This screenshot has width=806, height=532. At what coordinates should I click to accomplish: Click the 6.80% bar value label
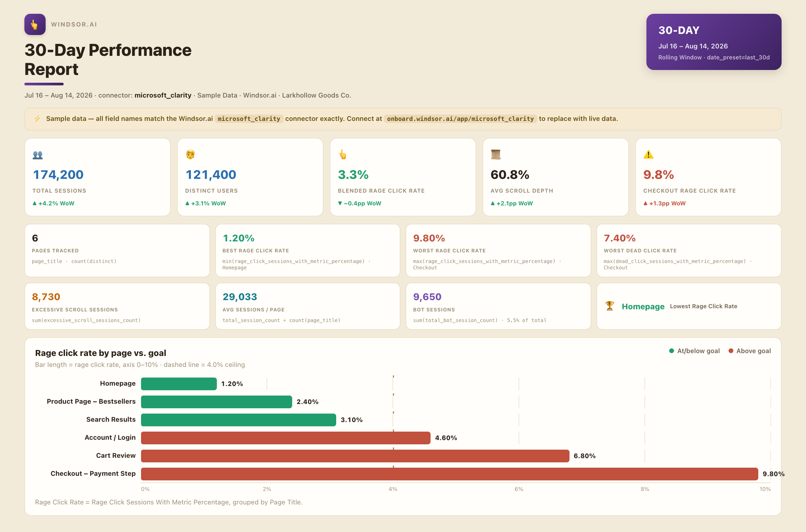pos(585,456)
